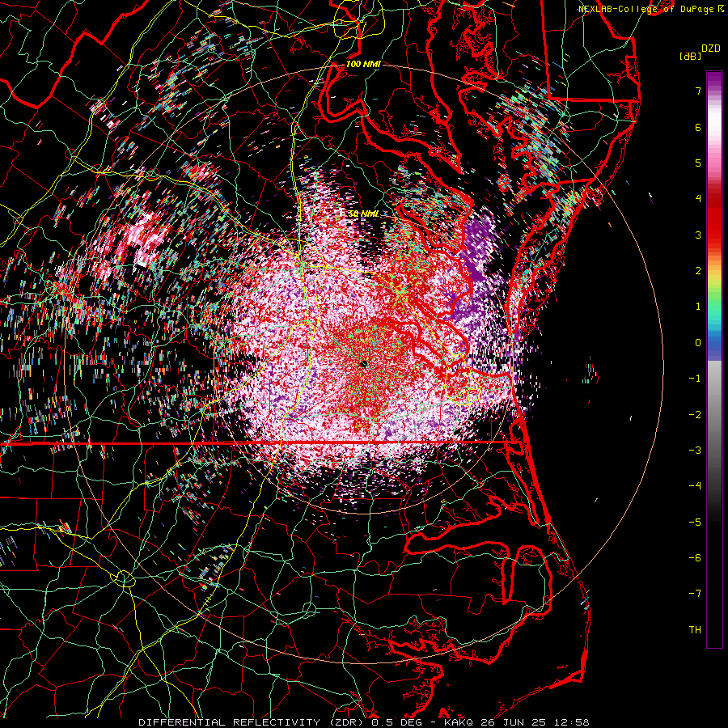Click the DIFFERENTIAL REFLECTIVITY (ZDR) caption

tap(252, 722)
